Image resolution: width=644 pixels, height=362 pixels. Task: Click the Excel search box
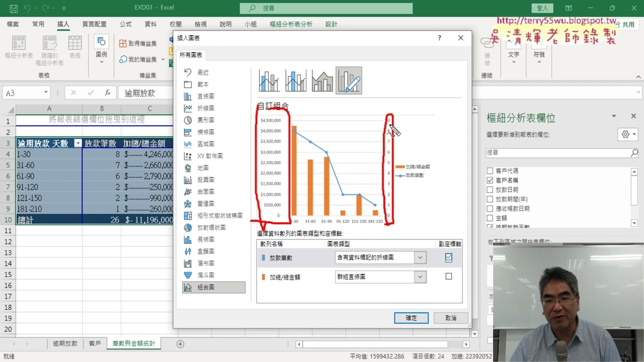tap(326, 8)
